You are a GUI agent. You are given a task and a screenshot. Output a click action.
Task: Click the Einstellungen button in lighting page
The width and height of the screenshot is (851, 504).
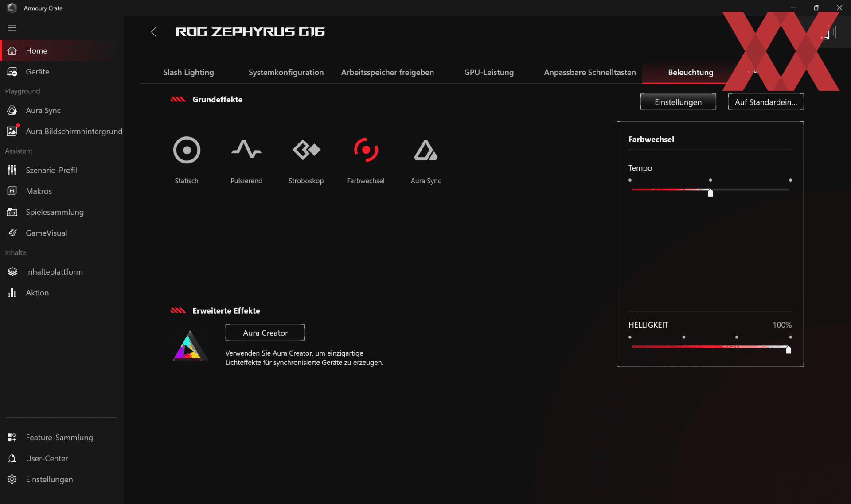[x=678, y=102]
